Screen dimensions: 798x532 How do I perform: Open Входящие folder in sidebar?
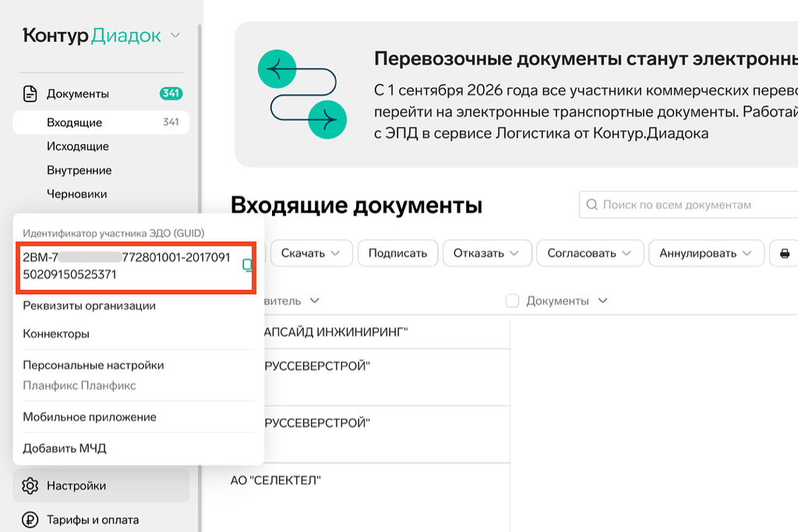point(101,122)
